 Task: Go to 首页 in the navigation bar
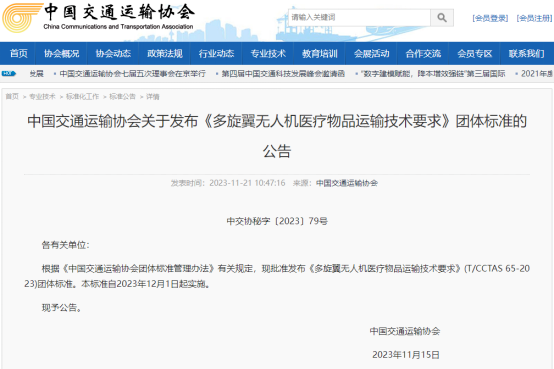18,53
